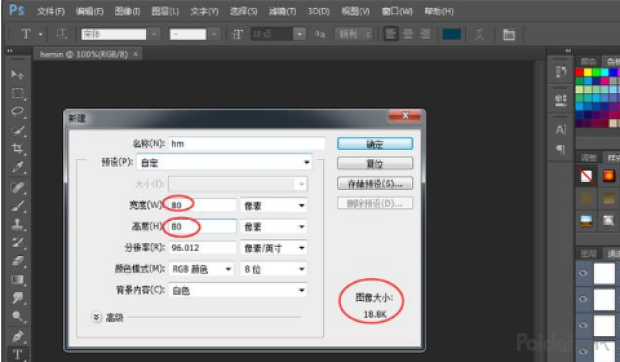Open the 图层(L) menu
Image resolution: width=620 pixels, height=362 pixels.
pos(165,11)
